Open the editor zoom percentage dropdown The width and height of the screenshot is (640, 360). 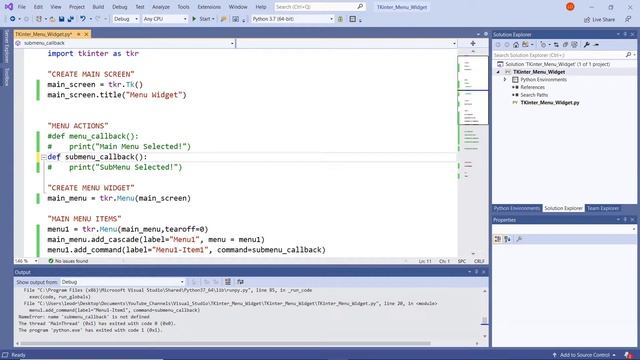[36, 261]
